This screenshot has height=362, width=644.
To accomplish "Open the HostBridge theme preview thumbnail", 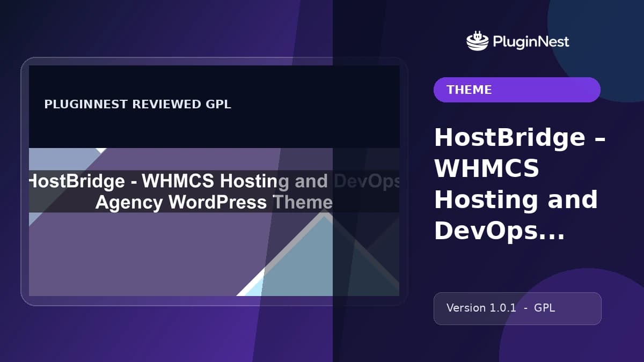I will tap(214, 181).
